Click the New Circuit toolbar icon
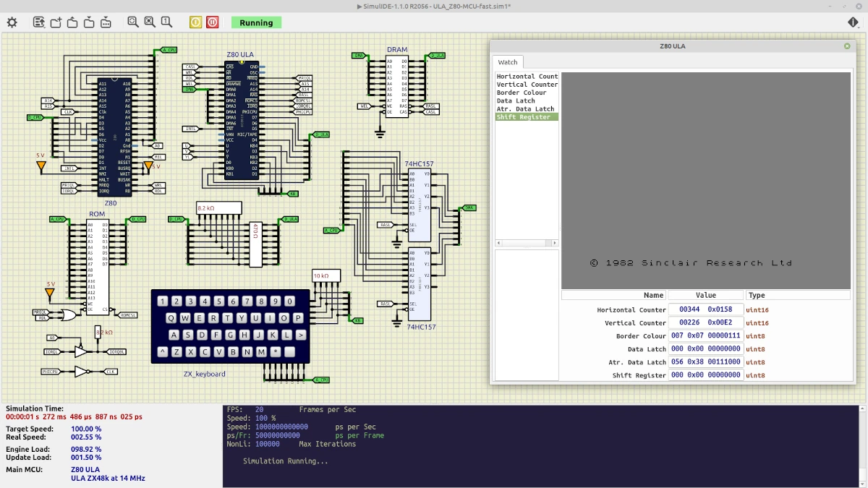 coord(39,22)
